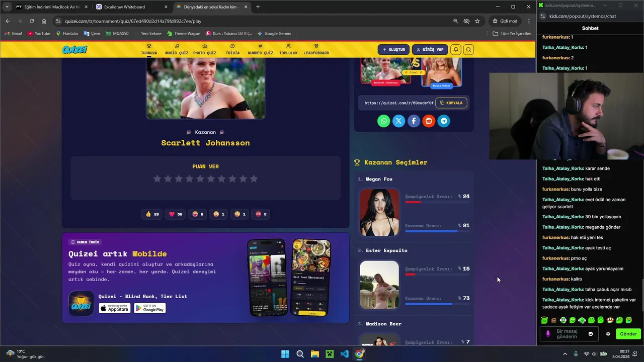Click the Topluluk nav item
This screenshot has height=362, width=644.
(x=288, y=50)
